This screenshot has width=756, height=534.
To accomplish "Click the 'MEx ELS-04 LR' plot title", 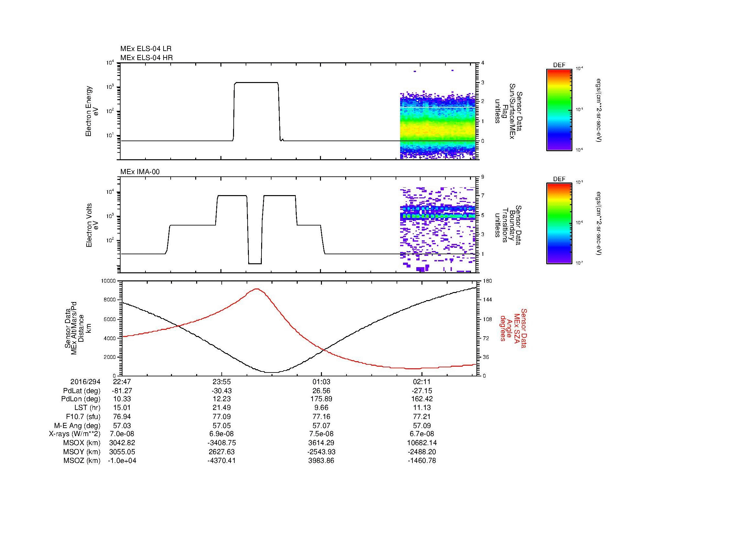I will pos(145,49).
